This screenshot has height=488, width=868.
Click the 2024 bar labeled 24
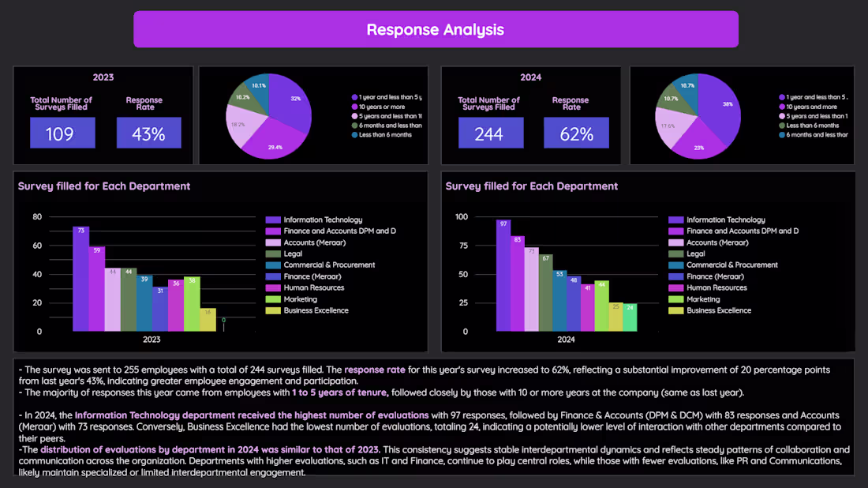(630, 317)
